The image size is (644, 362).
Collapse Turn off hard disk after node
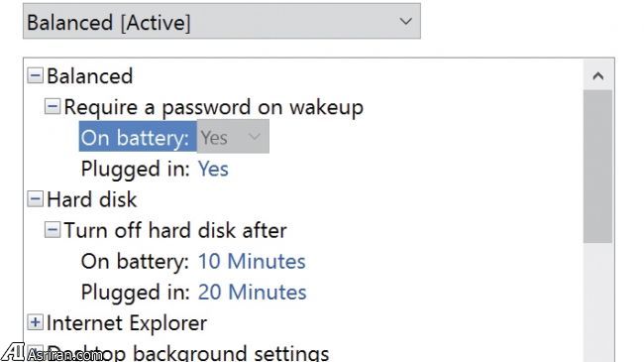click(x=53, y=230)
